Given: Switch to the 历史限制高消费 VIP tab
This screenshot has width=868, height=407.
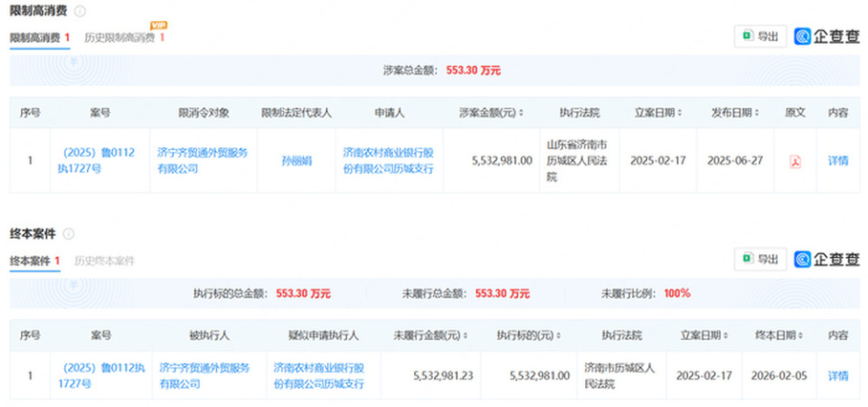Looking at the screenshot, I should click(x=125, y=38).
